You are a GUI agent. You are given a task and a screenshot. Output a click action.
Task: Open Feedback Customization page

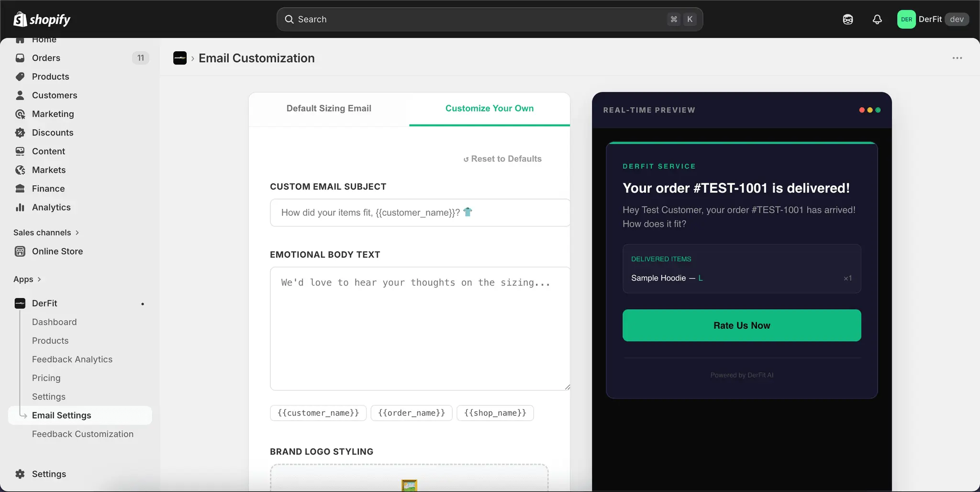(83, 434)
